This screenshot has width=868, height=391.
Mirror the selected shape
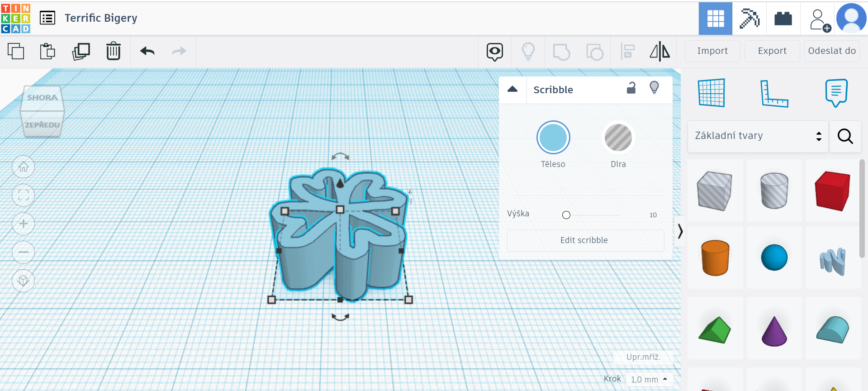[x=660, y=51]
